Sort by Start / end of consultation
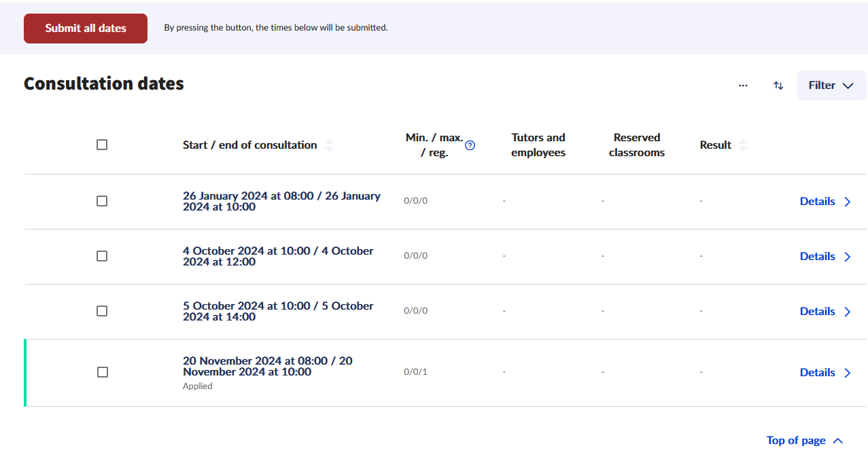This screenshot has height=457, width=868. 329,145
